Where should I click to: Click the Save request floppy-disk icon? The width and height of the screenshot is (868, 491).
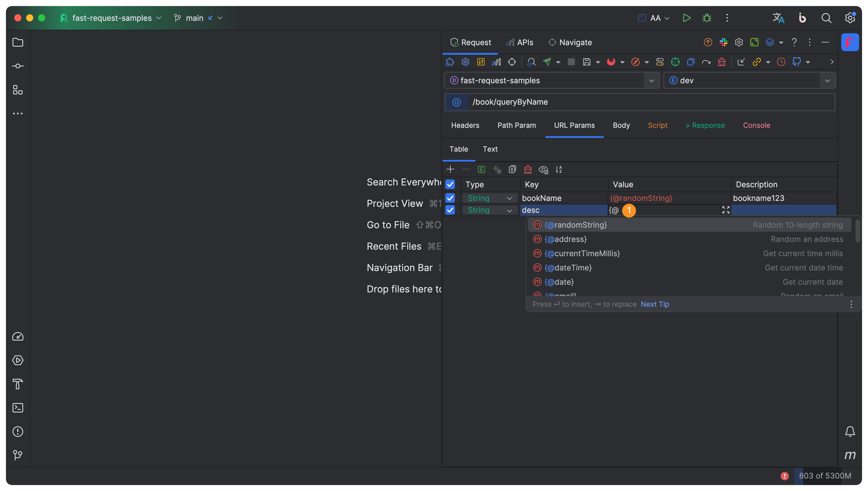pos(586,62)
